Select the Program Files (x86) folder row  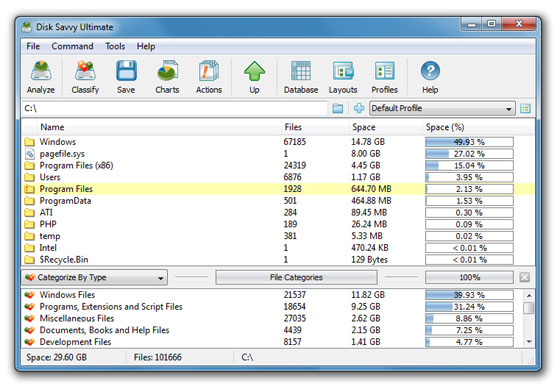pos(278,166)
